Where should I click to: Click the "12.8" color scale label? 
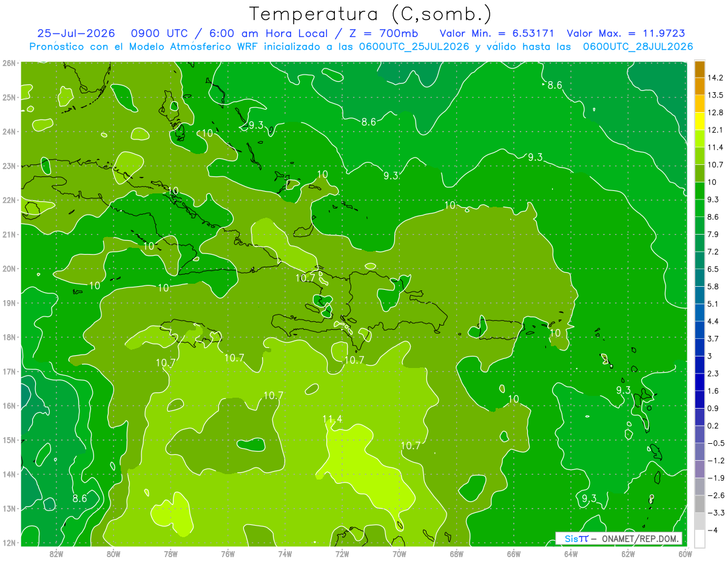pyautogui.click(x=715, y=113)
